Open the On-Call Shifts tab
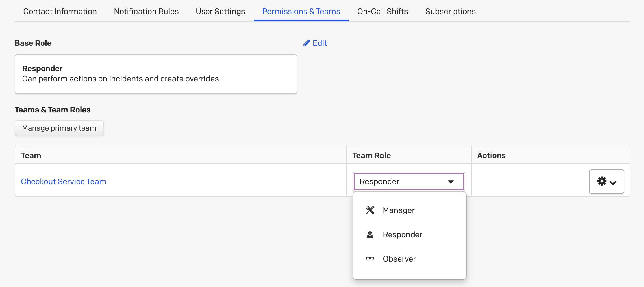The height and width of the screenshot is (287, 644). tap(382, 11)
